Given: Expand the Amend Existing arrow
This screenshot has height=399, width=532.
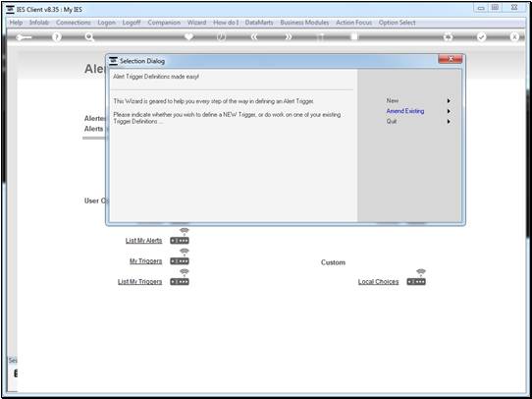Looking at the screenshot, I should 449,111.
